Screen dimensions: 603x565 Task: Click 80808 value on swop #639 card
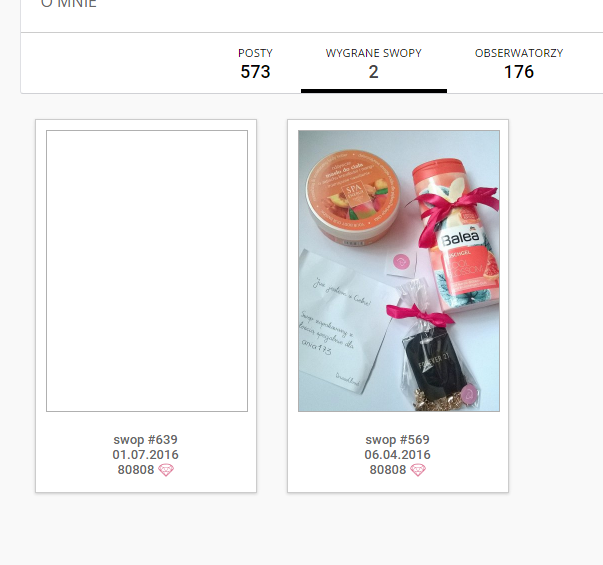[136, 470]
